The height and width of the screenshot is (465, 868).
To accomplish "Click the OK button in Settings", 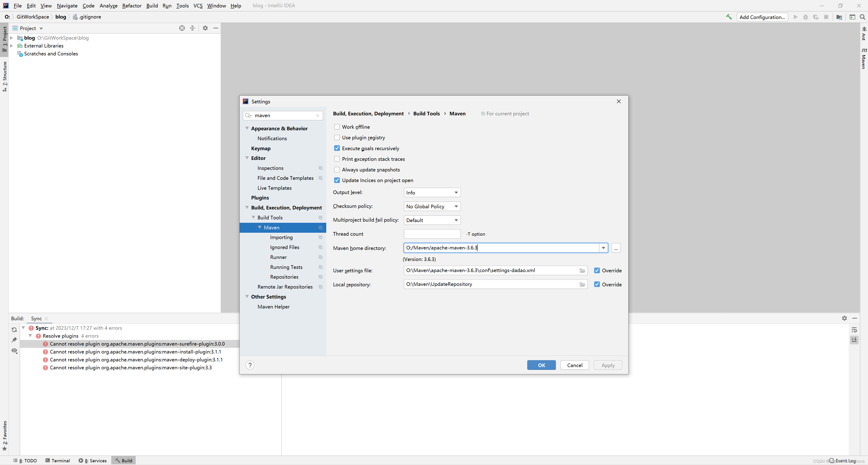I will (x=541, y=365).
